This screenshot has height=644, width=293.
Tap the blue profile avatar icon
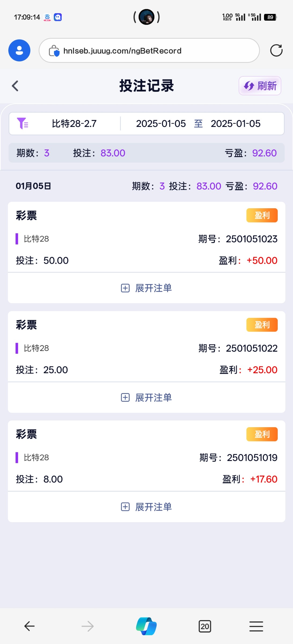(x=19, y=50)
